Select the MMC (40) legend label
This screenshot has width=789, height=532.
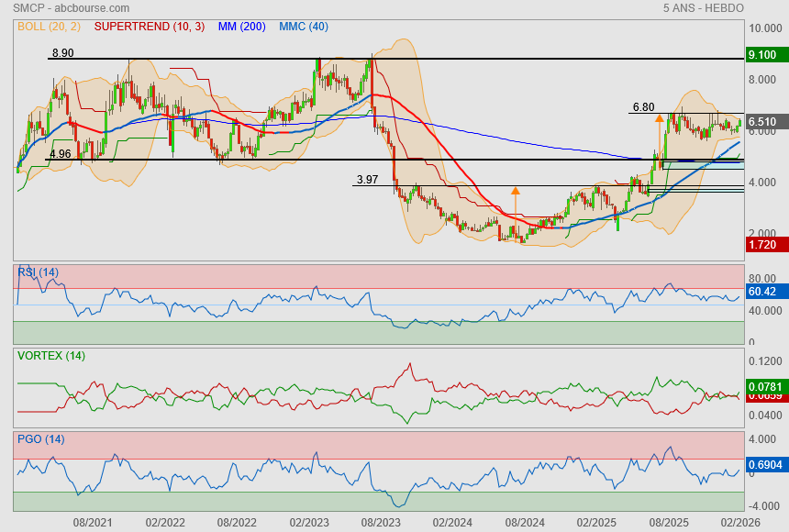304,28
